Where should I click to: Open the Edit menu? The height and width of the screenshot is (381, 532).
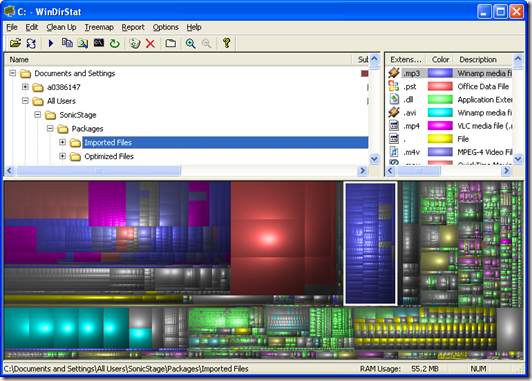[x=32, y=27]
